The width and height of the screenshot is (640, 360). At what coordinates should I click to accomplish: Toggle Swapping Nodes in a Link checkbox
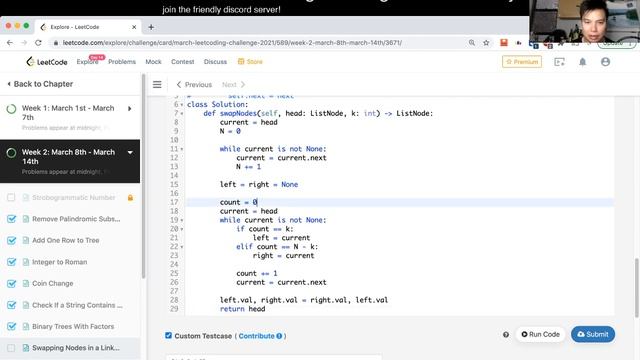tap(11, 348)
